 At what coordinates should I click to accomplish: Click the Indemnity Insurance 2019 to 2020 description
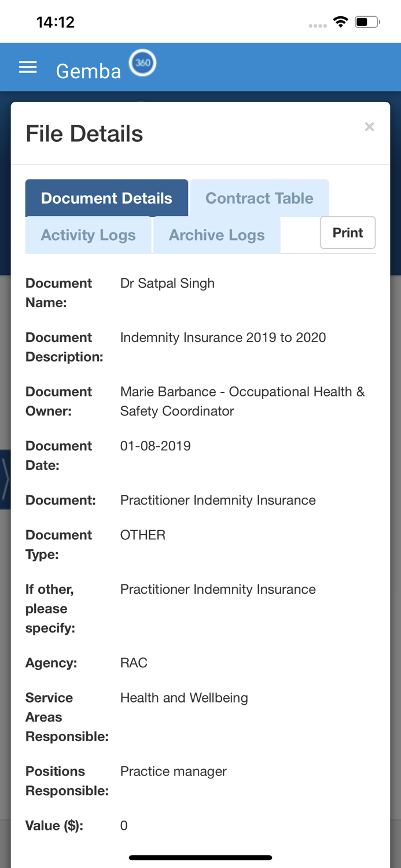[x=223, y=337]
